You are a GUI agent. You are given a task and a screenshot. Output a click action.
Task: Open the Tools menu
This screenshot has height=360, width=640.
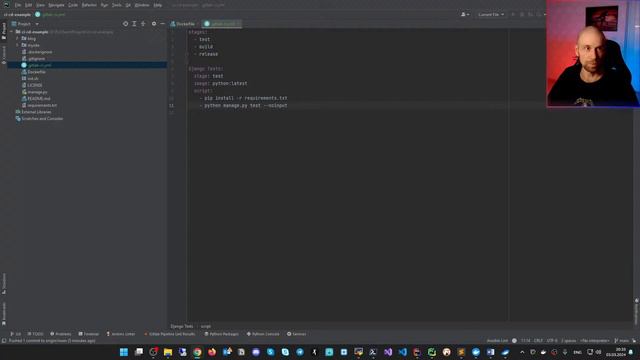tap(117, 5)
